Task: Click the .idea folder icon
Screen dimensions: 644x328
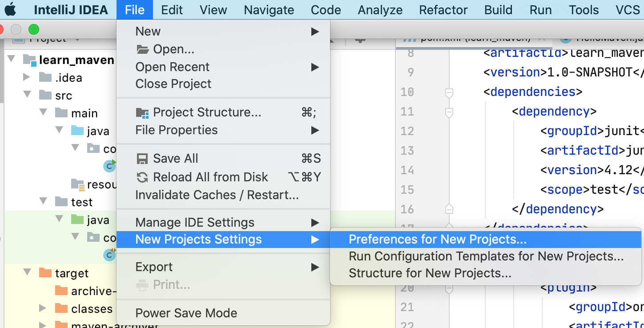Action: 45,78
